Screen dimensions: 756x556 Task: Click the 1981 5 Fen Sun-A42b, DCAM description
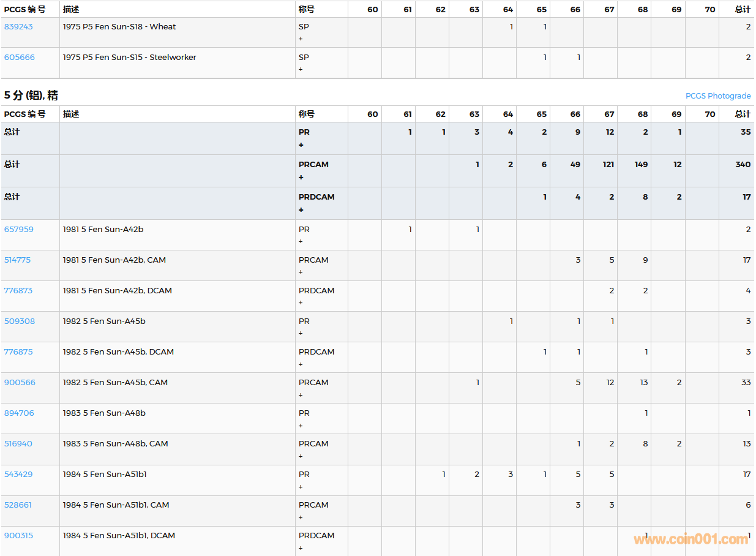tap(117, 291)
